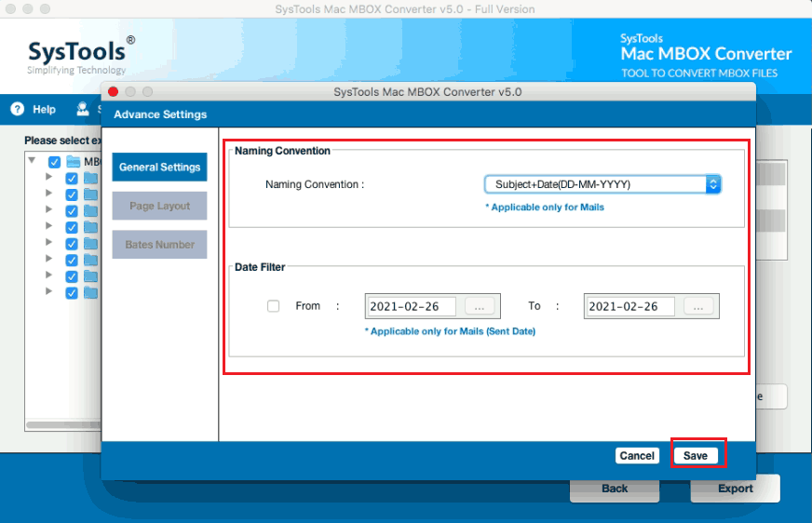The width and height of the screenshot is (812, 523).
Task: Uncheck the fourth child folder checkbox in tree
Action: click(x=72, y=228)
